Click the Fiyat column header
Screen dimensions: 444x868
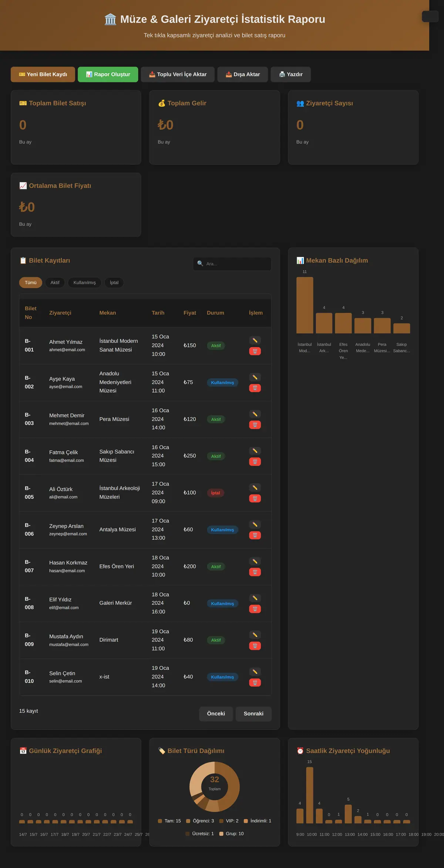pyautogui.click(x=190, y=313)
